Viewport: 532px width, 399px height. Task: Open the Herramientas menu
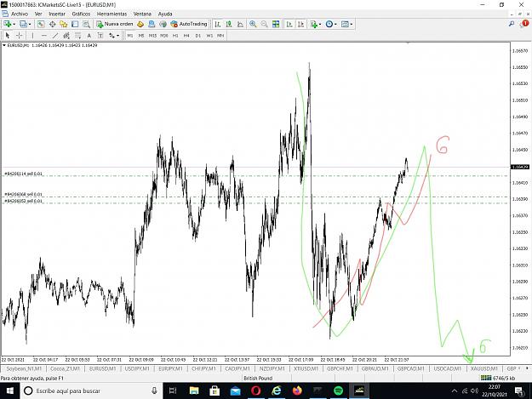click(x=112, y=14)
